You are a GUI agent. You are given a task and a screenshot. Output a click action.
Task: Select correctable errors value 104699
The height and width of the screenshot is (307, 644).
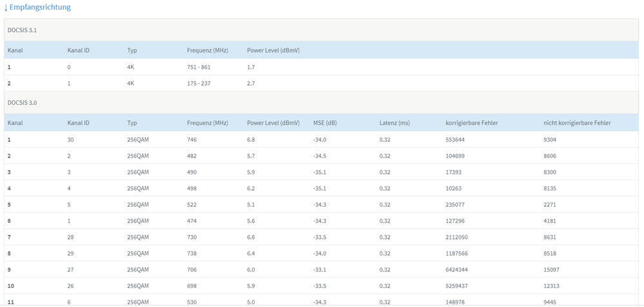(x=455, y=156)
